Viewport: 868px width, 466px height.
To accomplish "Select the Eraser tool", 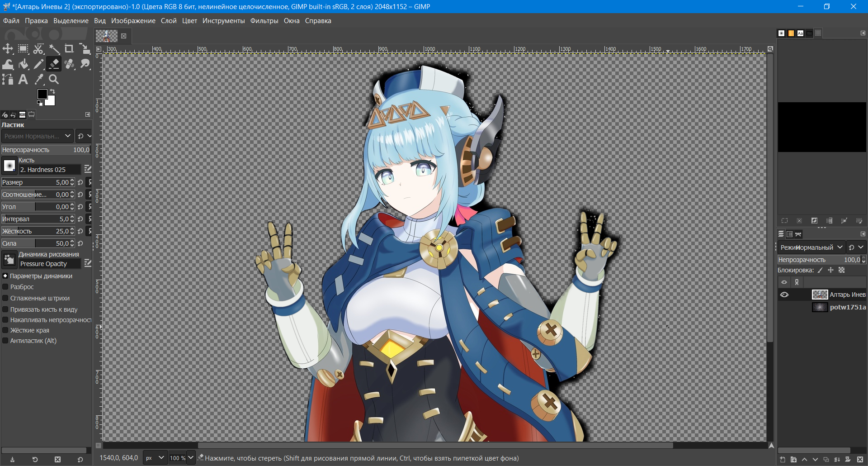I will (x=54, y=64).
